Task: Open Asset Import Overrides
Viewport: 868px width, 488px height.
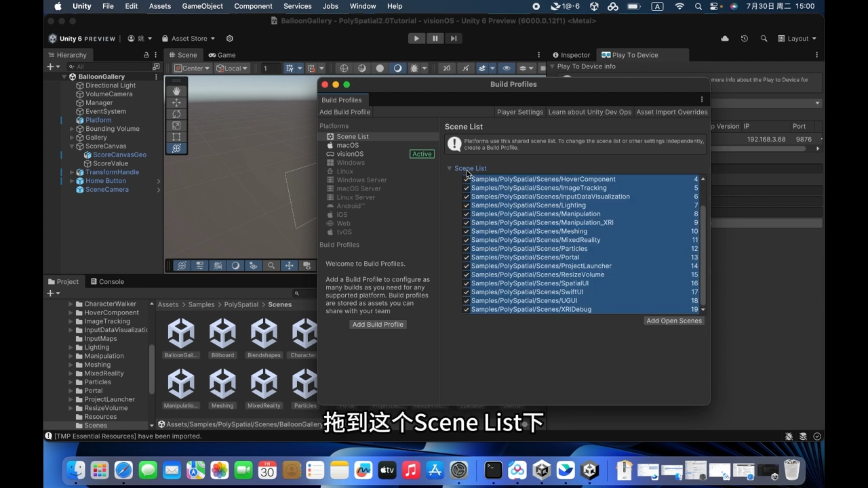Action: pos(672,112)
